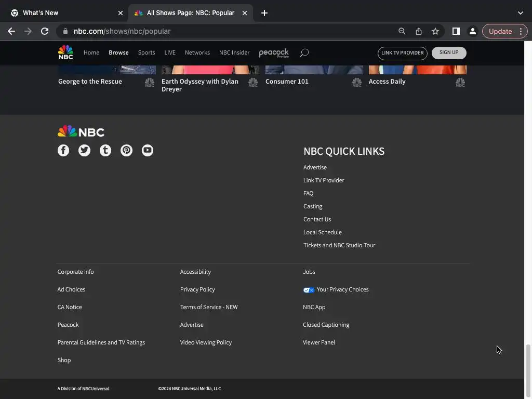532x399 pixels.
Task: Select the All Shows Page: NBC tab
Action: [191, 13]
